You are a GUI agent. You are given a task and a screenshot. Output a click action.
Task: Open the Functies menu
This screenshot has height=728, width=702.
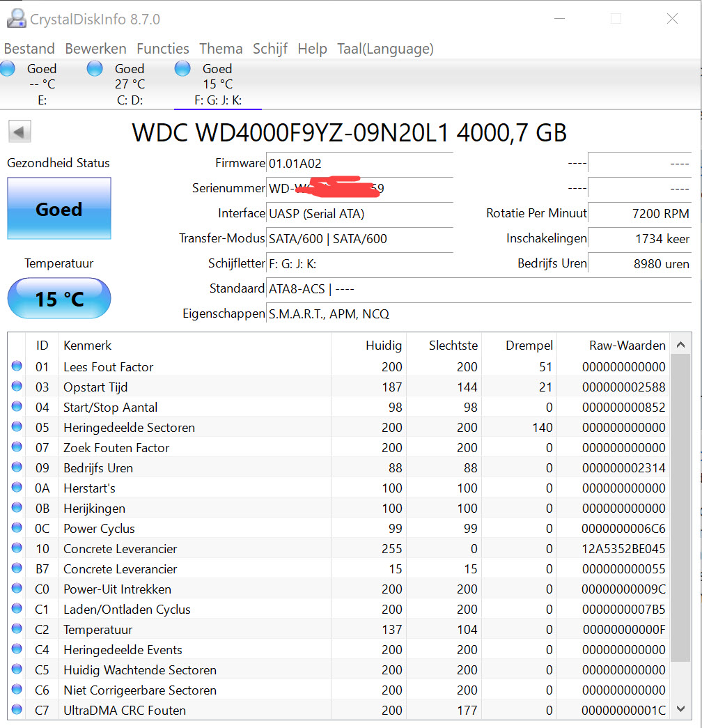click(163, 49)
